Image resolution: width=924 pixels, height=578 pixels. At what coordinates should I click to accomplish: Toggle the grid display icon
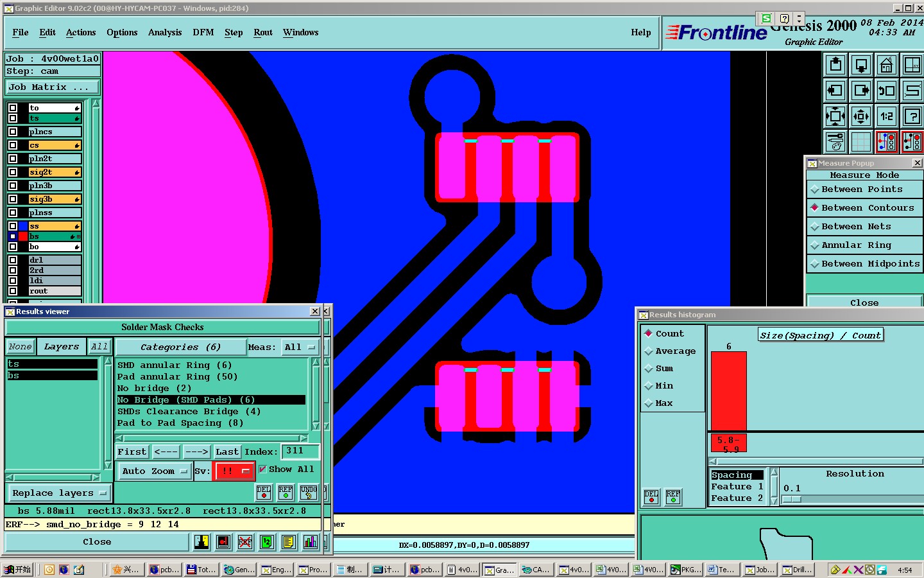[x=861, y=142]
